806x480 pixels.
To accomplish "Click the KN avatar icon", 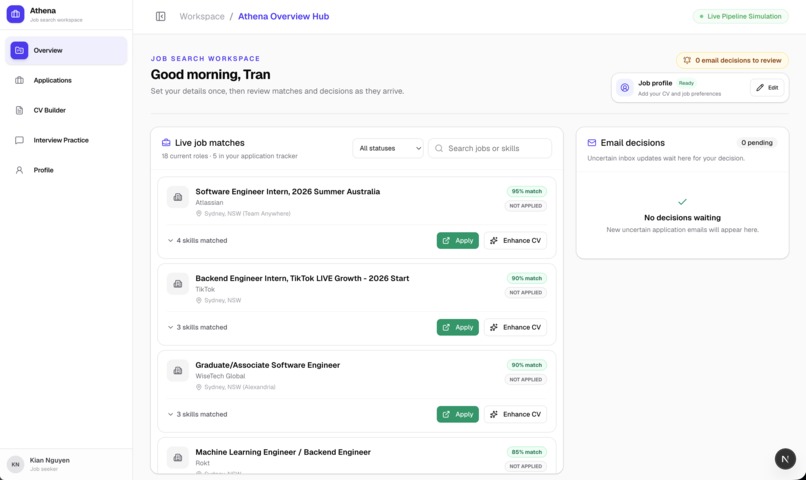I will [x=15, y=464].
